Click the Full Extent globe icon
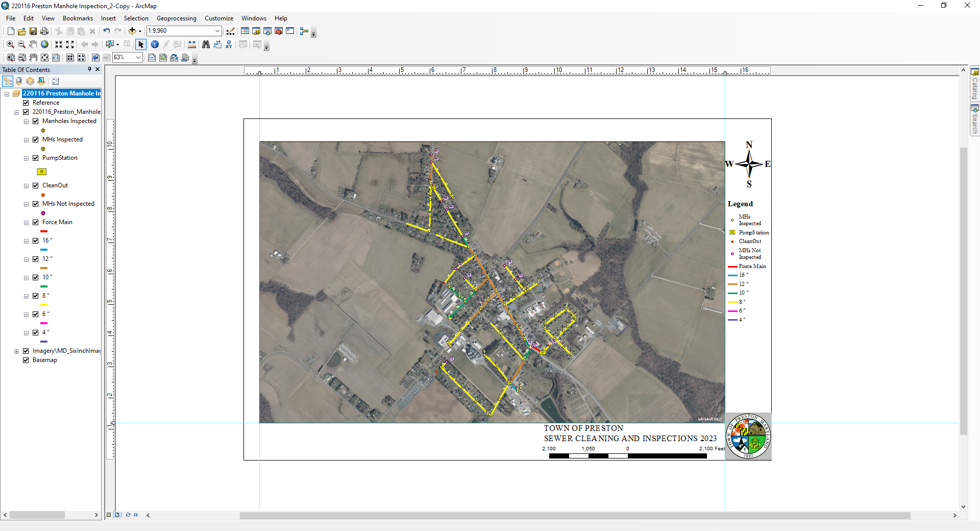Viewport: 980px width, 531px height. click(x=45, y=44)
